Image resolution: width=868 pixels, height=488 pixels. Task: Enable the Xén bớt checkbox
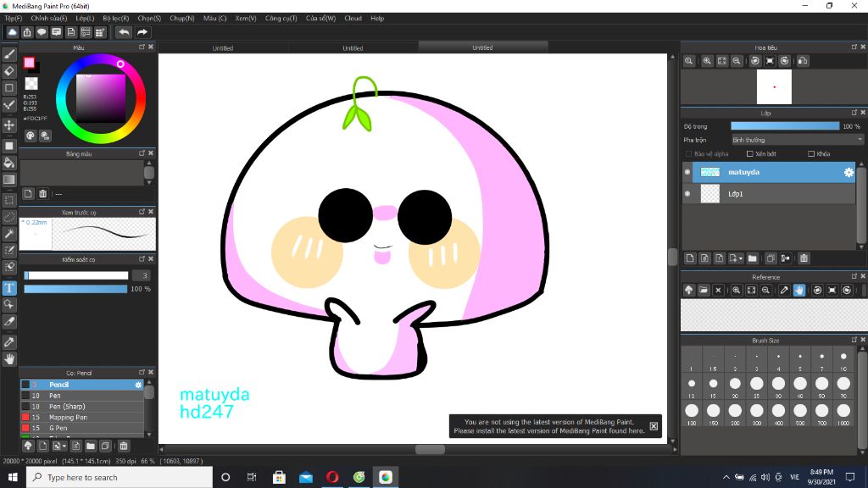(749, 154)
